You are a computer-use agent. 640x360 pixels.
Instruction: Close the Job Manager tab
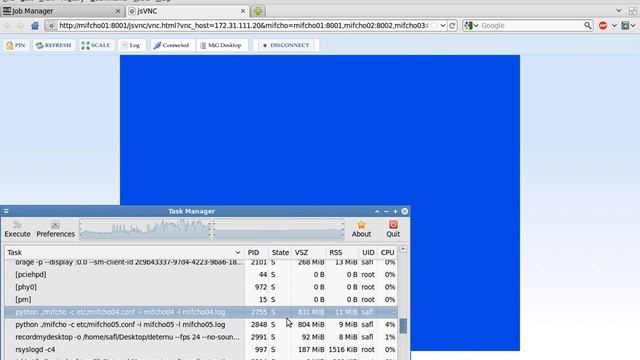click(x=118, y=11)
